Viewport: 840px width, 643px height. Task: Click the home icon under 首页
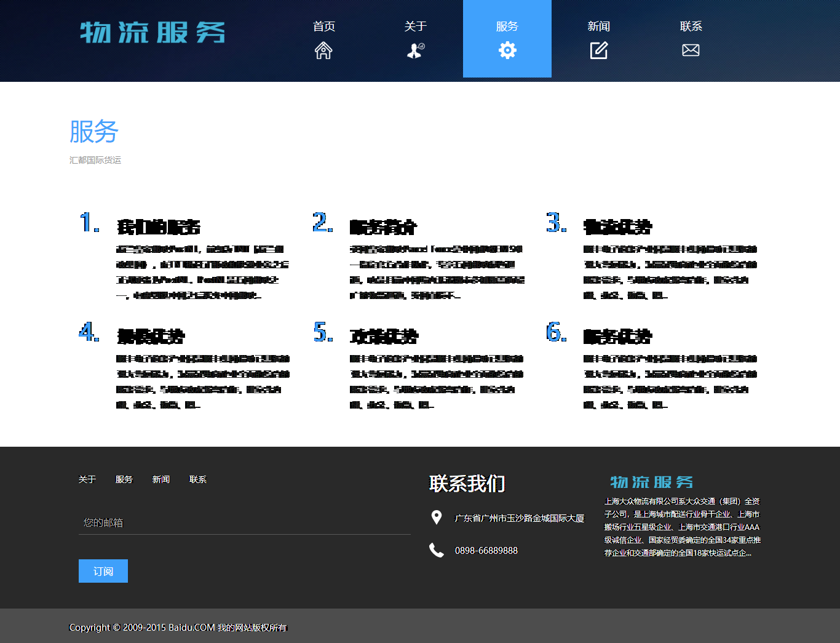(323, 50)
